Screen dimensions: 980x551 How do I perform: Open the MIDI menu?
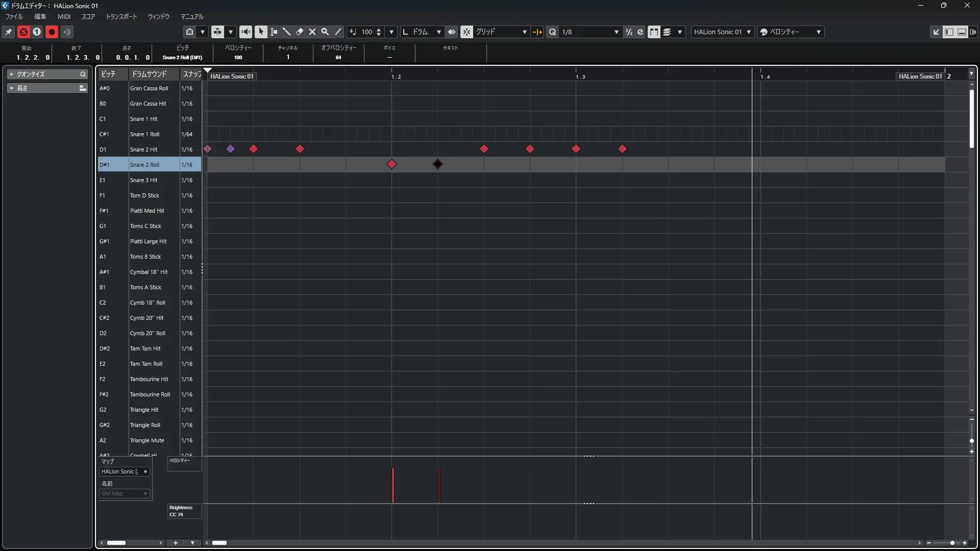tap(64, 16)
